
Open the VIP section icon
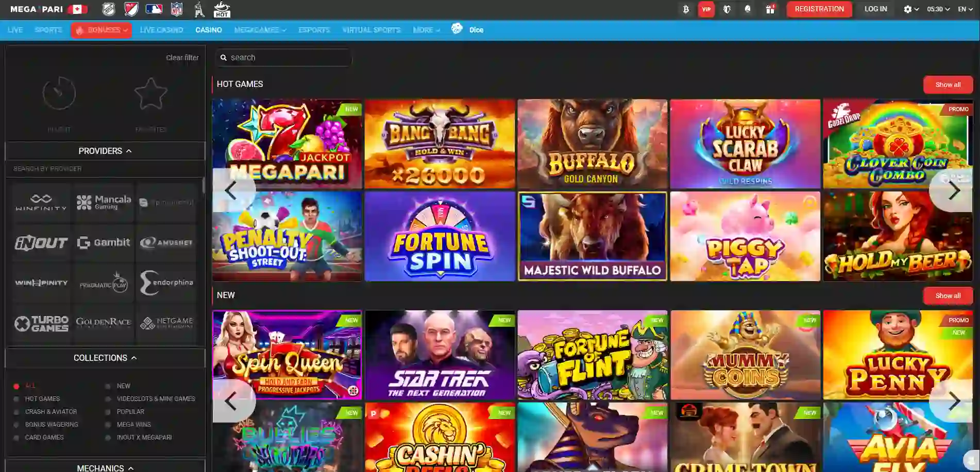pos(707,9)
